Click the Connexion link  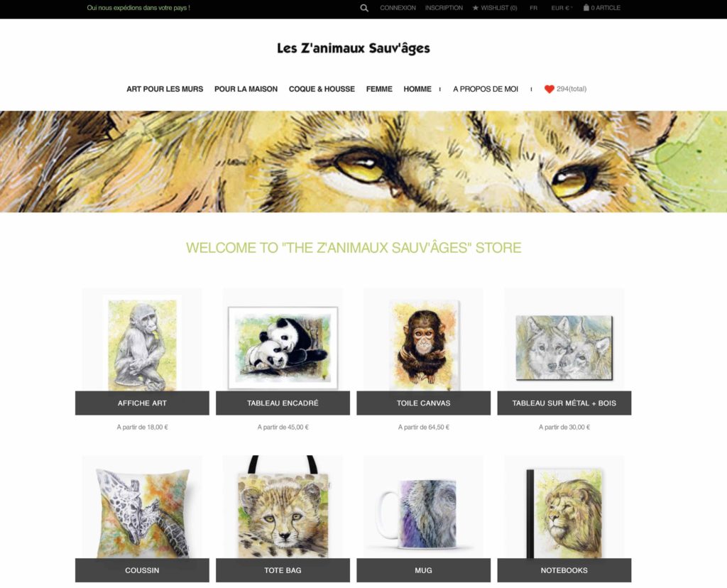398,8
